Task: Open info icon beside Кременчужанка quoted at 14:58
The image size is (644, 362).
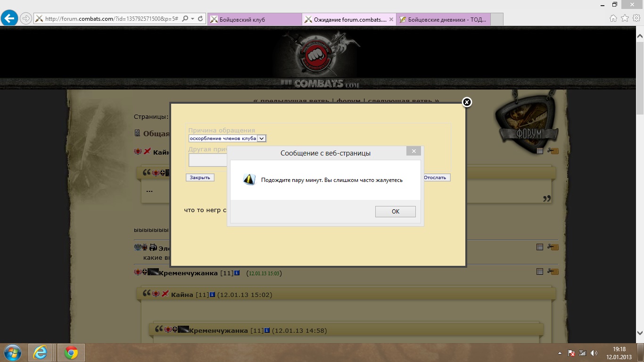Action: [267, 330]
